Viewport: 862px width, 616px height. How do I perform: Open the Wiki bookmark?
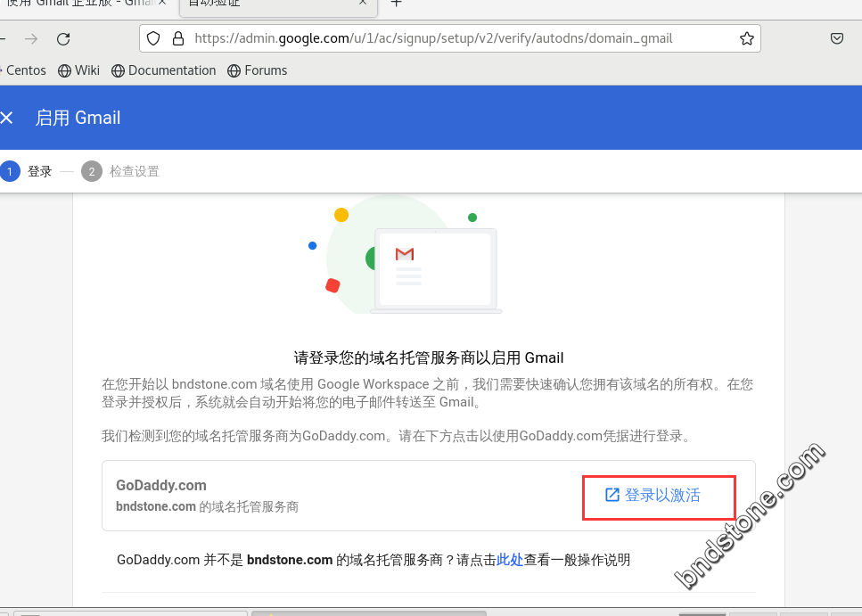pyautogui.click(x=79, y=70)
